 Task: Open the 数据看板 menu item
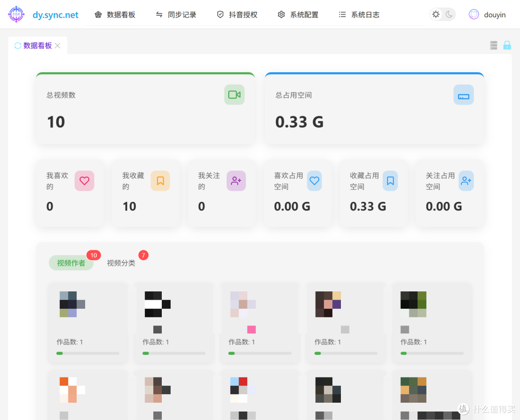pos(115,14)
